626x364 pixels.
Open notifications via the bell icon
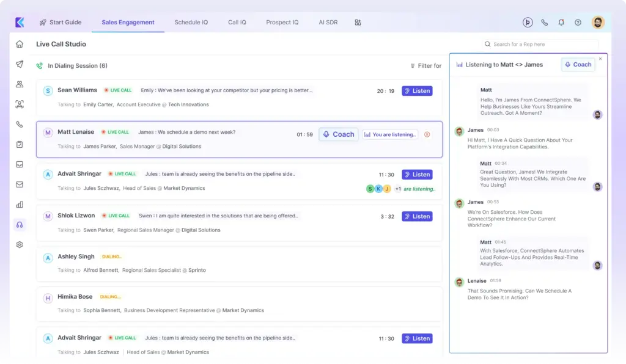561,22
